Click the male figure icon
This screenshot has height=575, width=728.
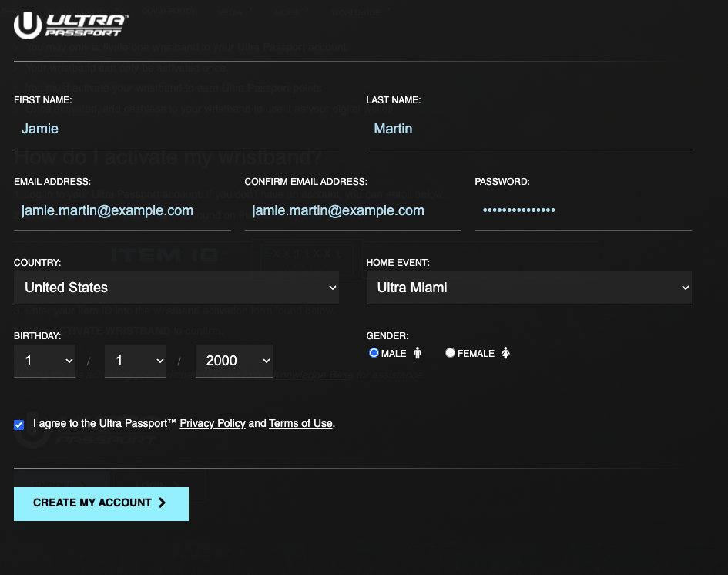tap(418, 353)
